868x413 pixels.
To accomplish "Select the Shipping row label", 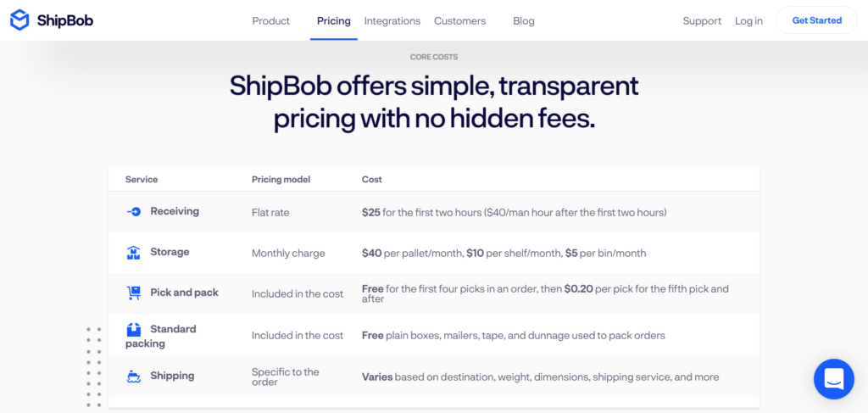I will pos(172,376).
